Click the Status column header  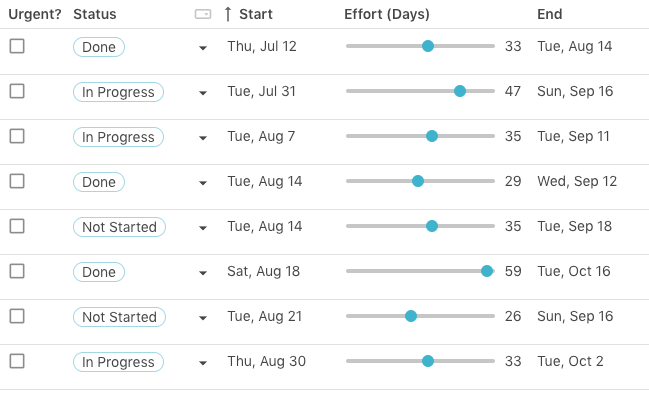pos(95,14)
